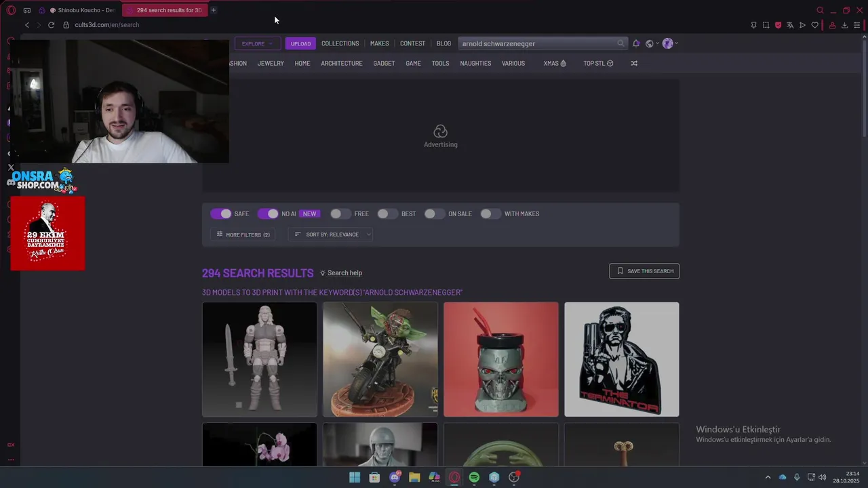This screenshot has height=488, width=868.
Task: Take a snapshot with the capture icon
Action: click(x=766, y=25)
